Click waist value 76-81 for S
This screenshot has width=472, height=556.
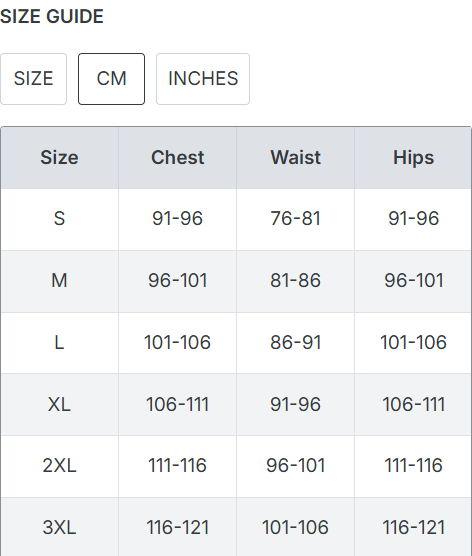(295, 218)
